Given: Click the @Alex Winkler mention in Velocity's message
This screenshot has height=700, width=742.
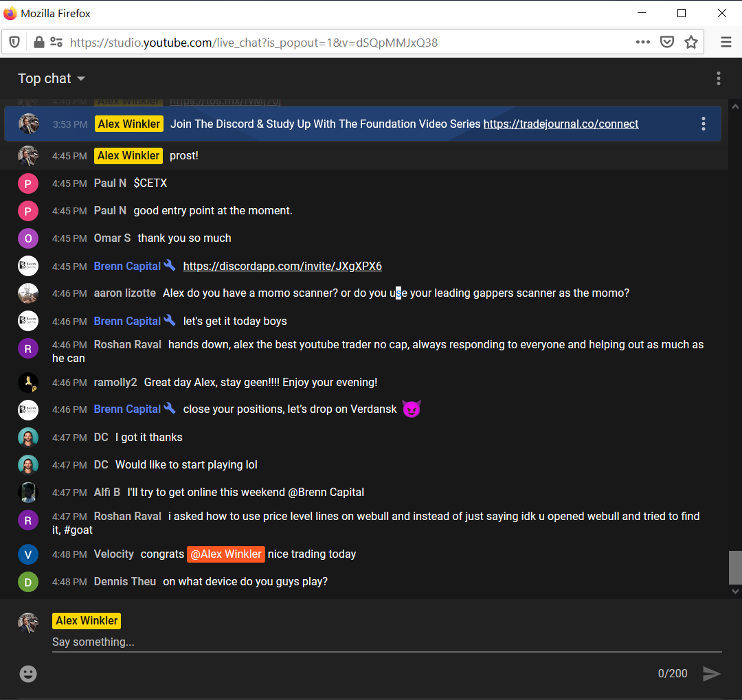Looking at the screenshot, I should [x=225, y=554].
